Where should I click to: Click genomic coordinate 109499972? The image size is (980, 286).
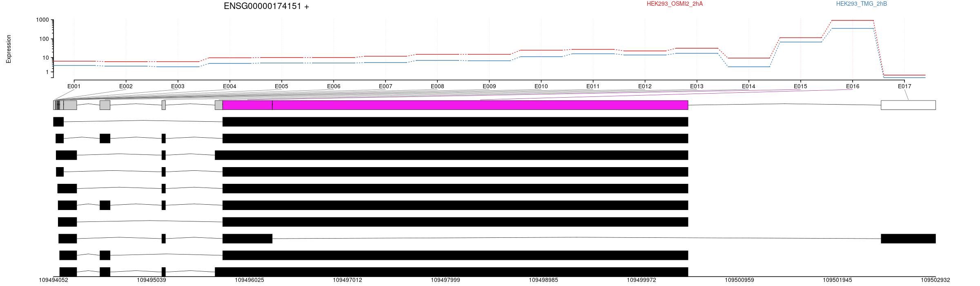(641, 280)
